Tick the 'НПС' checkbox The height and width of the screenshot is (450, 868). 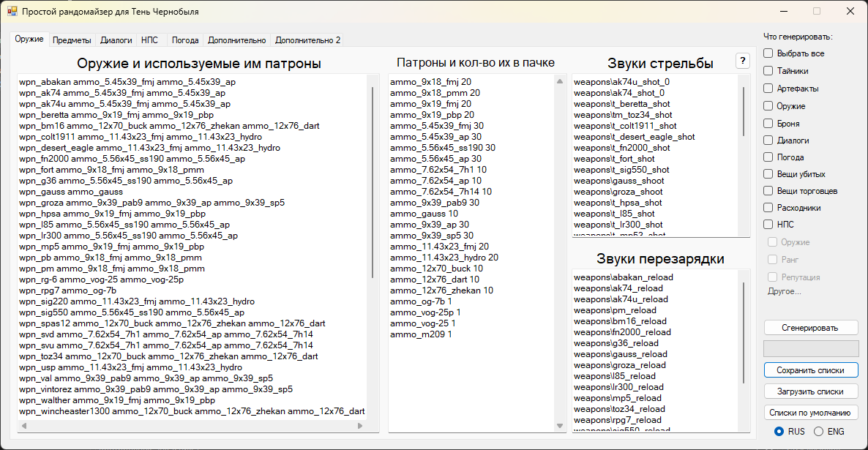coord(768,225)
